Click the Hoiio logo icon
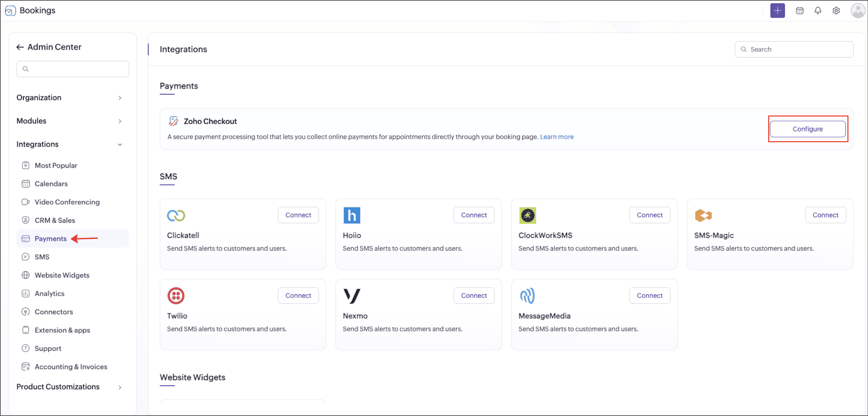 [352, 215]
